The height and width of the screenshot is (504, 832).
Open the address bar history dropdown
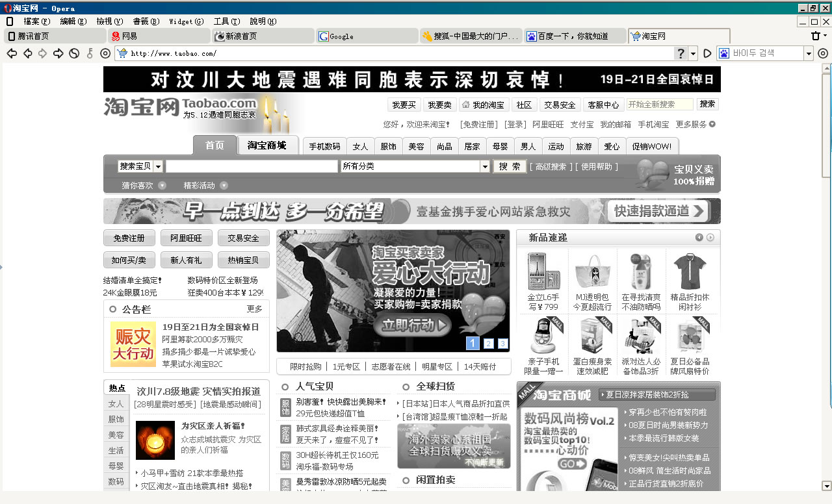tap(693, 53)
